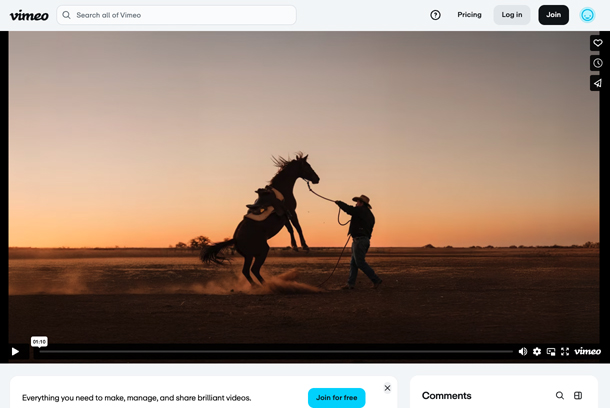Click the Vimeo logo in player controls

587,351
